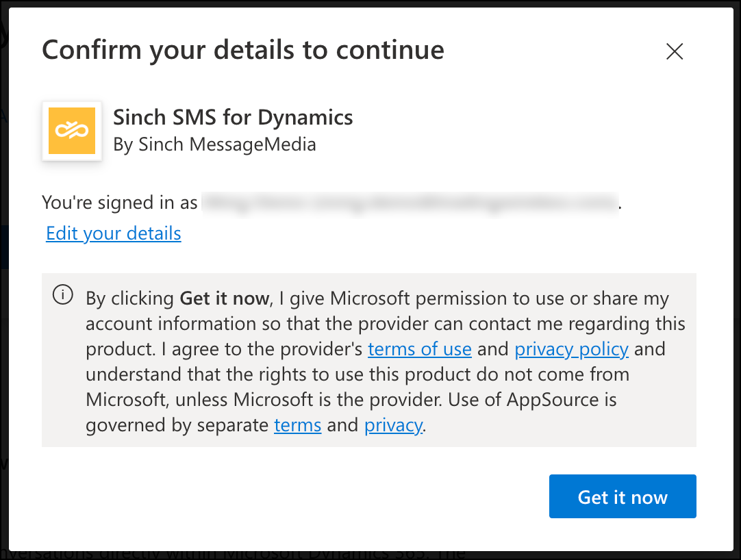Click the Confirm your details heading
Image resolution: width=741 pixels, height=560 pixels.
(243, 49)
